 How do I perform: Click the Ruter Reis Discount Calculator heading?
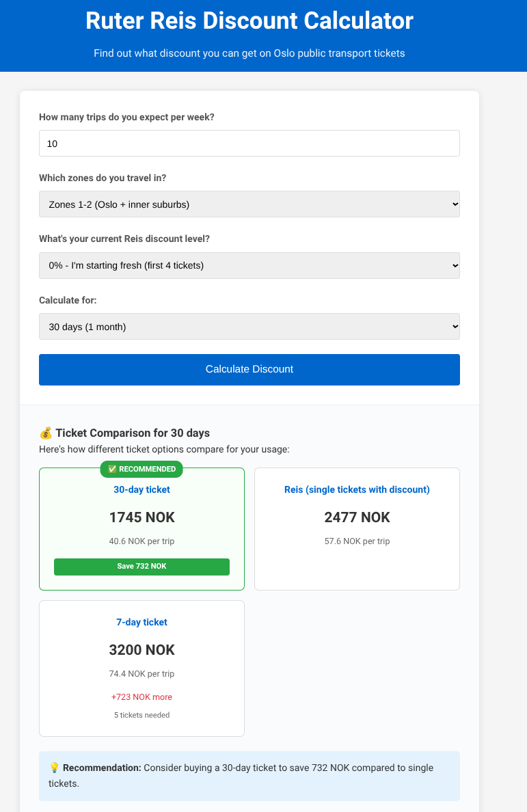[249, 21]
